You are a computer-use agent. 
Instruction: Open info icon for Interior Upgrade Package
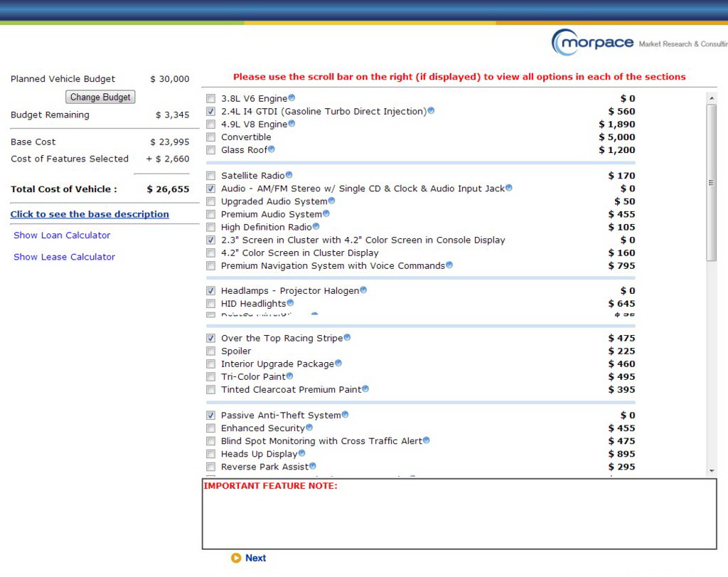pyautogui.click(x=338, y=364)
